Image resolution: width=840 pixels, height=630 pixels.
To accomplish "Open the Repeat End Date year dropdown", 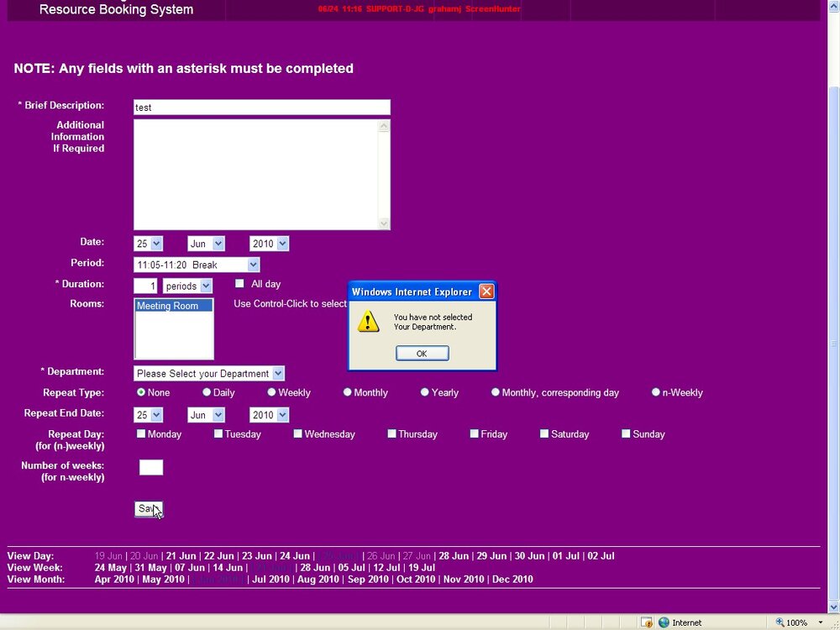I will (x=270, y=415).
